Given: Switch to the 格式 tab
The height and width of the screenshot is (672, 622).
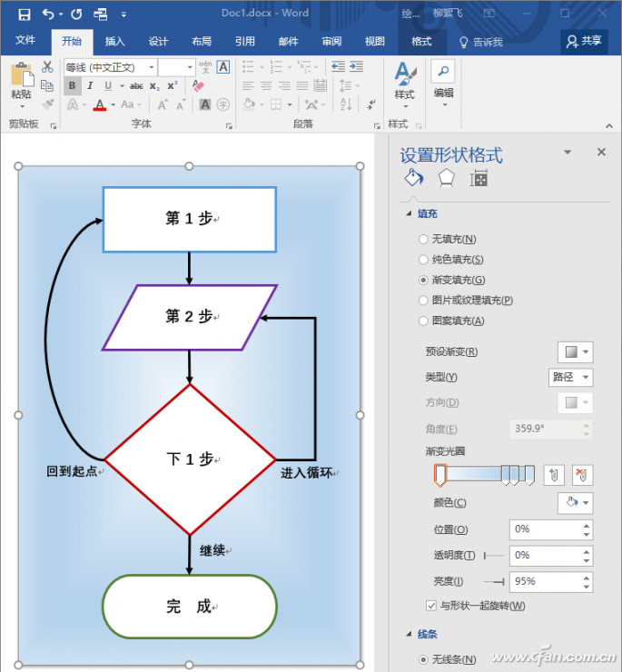Looking at the screenshot, I should pos(421,41).
